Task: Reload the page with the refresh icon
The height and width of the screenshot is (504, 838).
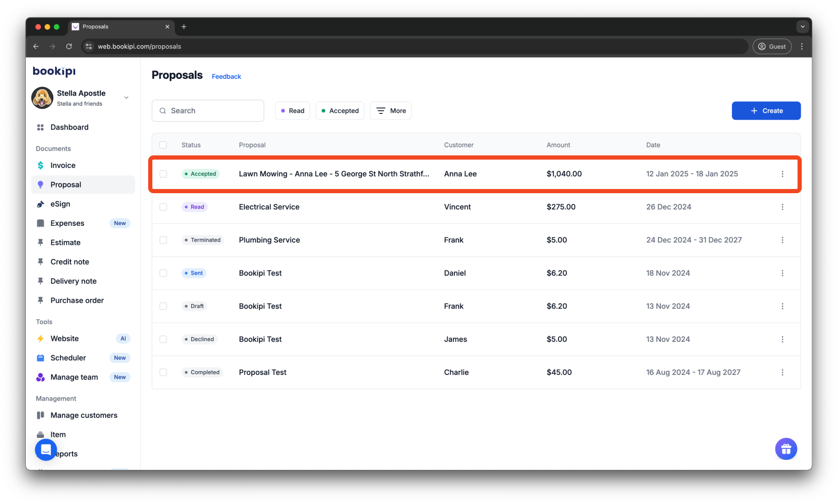Action: coord(69,47)
